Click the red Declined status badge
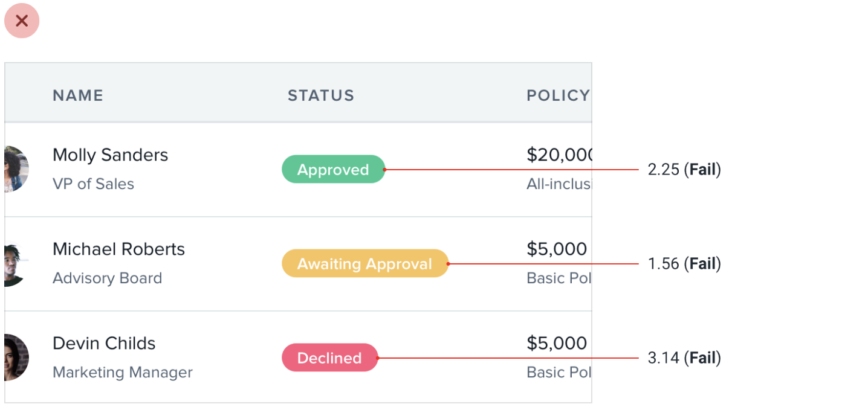This screenshot has height=407, width=868. click(x=329, y=358)
